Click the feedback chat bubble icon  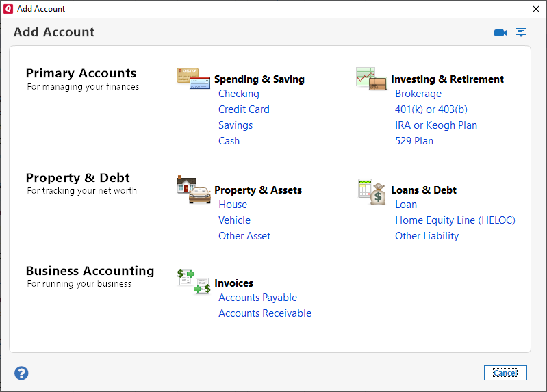[x=521, y=32]
